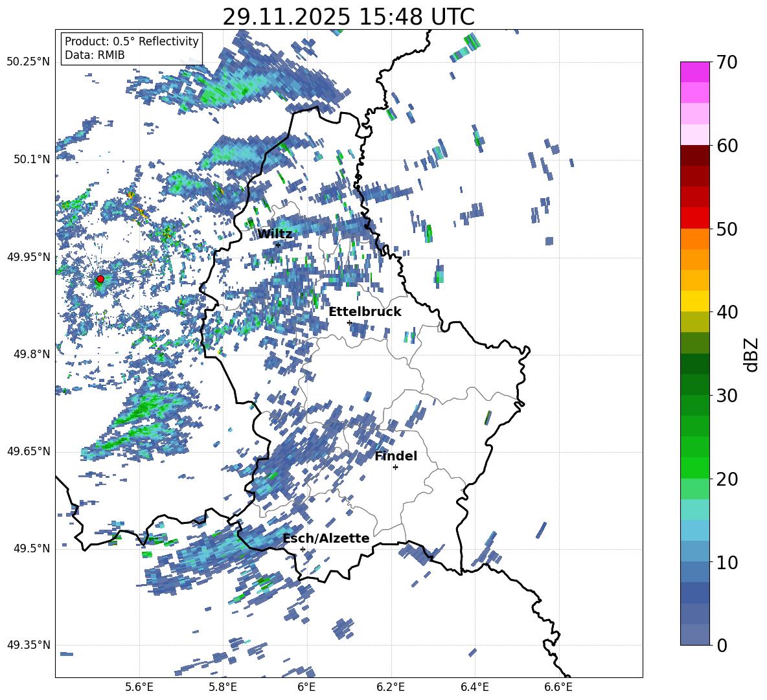Click the colorbar value 40

click(727, 312)
